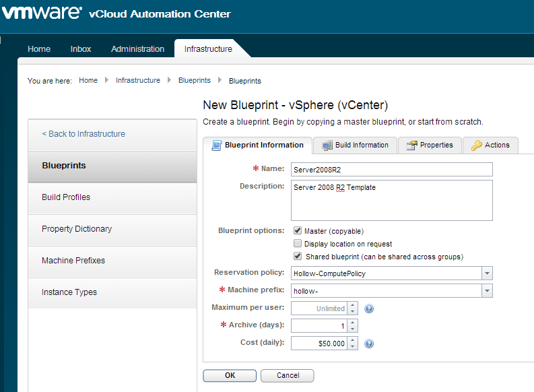Click the Build Information tab icon

point(327,145)
